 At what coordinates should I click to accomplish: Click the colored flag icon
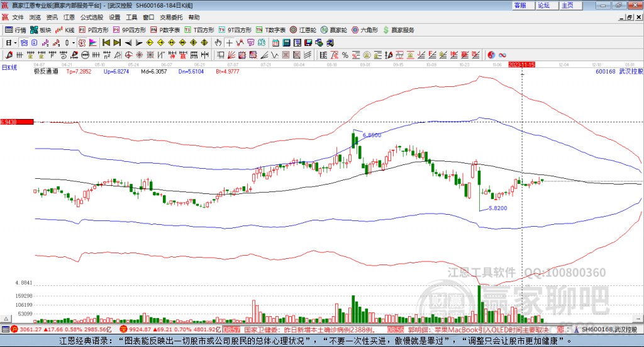click(93, 43)
